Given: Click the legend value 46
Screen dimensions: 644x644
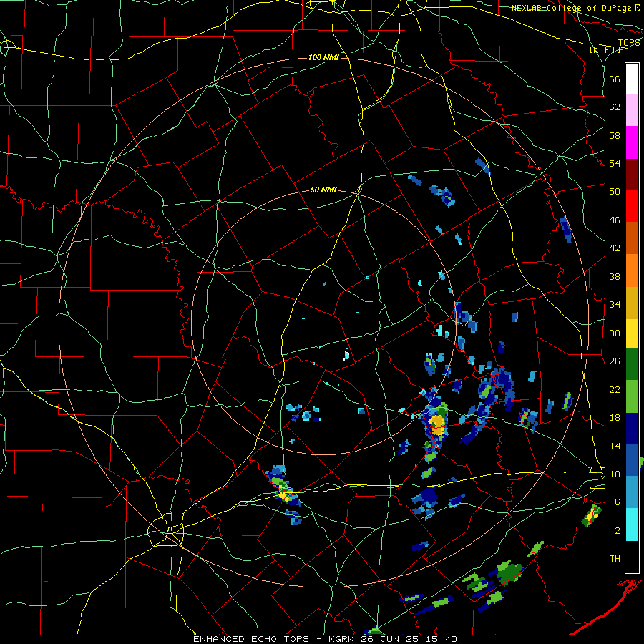Looking at the screenshot, I should point(615,220).
